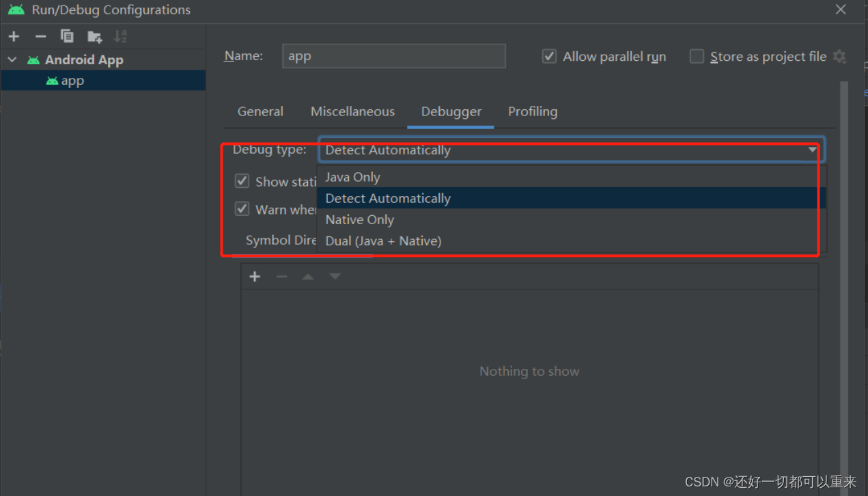Add a new run configuration
Image resolution: width=868 pixels, height=496 pixels.
coord(14,36)
